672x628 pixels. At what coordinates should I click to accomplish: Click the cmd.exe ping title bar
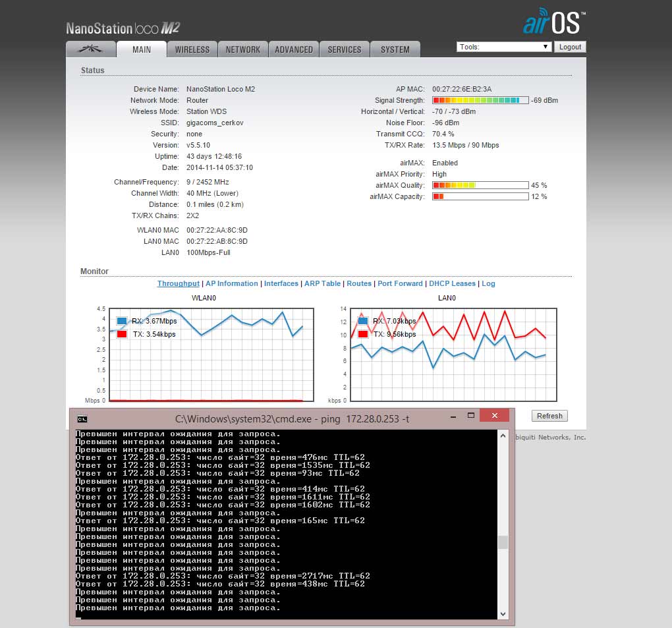pyautogui.click(x=292, y=419)
